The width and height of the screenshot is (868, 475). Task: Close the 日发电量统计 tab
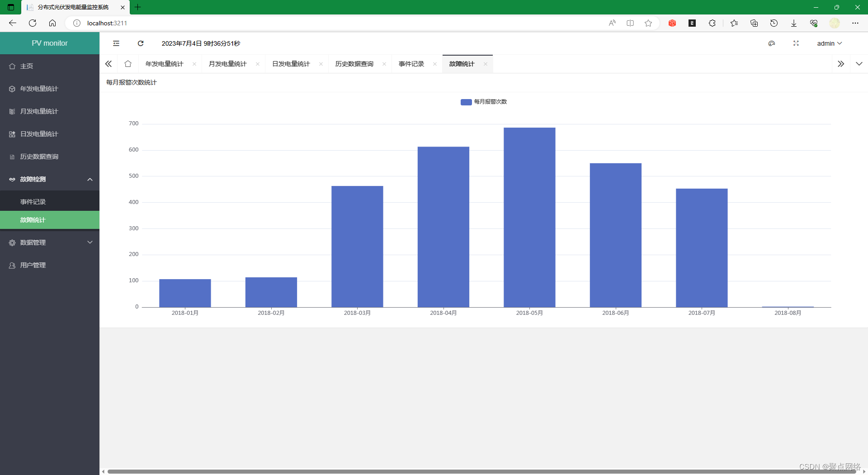pos(321,64)
